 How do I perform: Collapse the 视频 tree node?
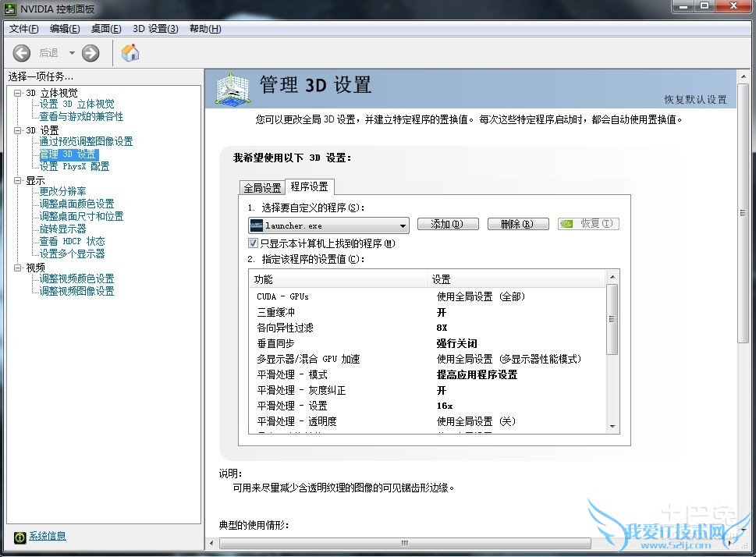tap(17, 268)
